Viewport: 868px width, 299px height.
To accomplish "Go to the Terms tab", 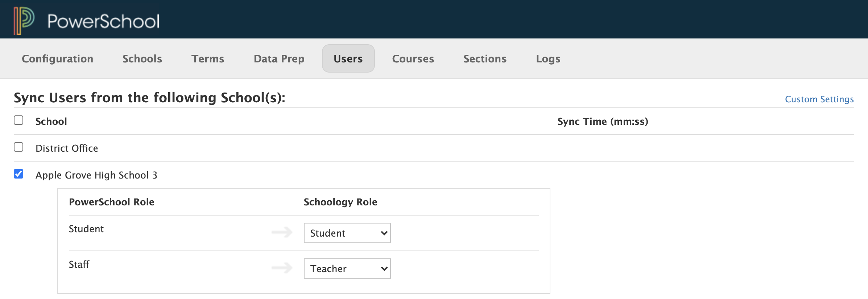I will tap(208, 59).
